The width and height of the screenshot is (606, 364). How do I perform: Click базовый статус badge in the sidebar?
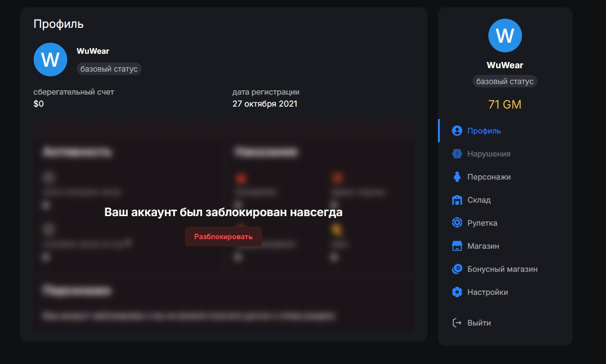[505, 81]
